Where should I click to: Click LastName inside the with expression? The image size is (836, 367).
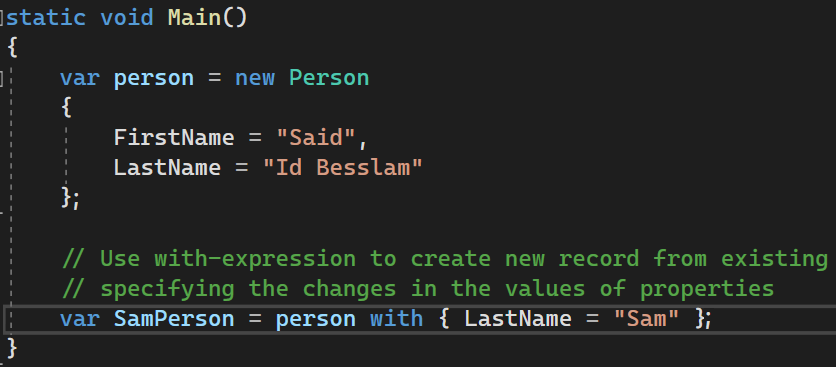pyautogui.click(x=518, y=319)
